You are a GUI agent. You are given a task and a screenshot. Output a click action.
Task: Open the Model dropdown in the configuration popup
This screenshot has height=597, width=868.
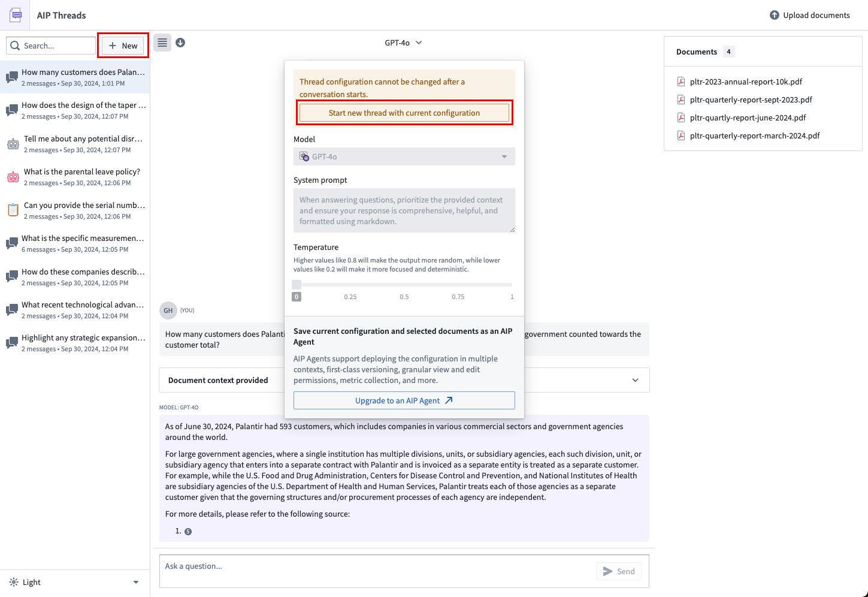pos(404,156)
